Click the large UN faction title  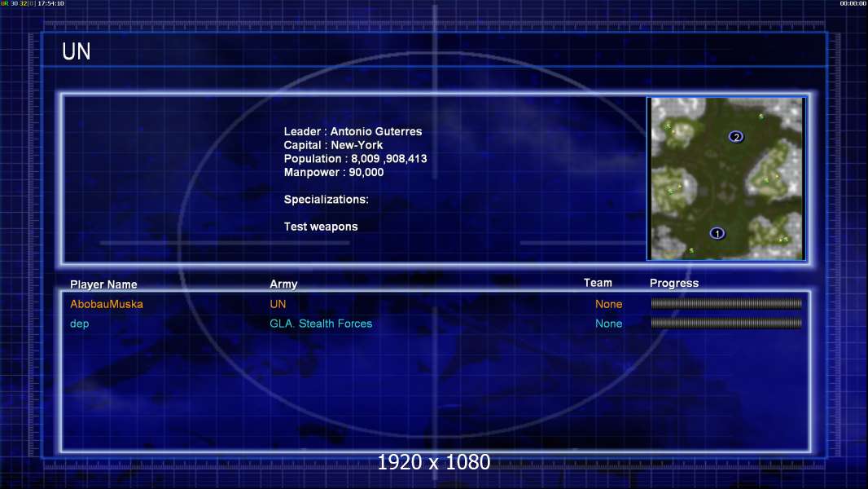click(77, 51)
